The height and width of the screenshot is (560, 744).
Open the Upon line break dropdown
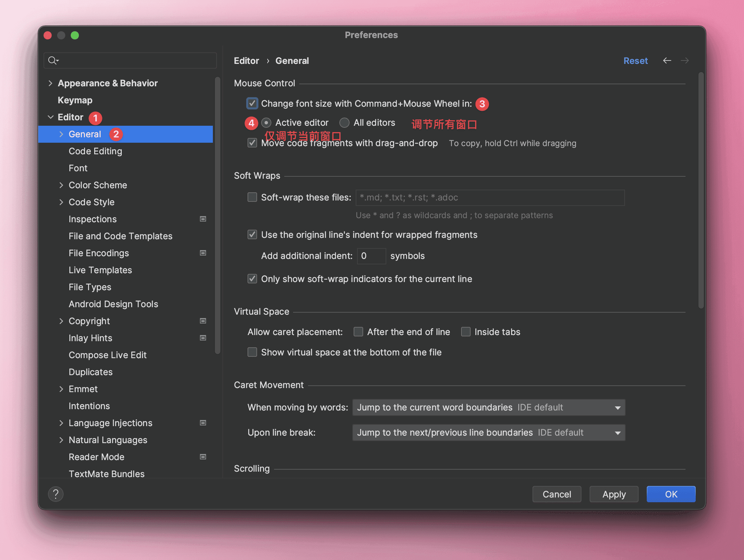pyautogui.click(x=489, y=433)
